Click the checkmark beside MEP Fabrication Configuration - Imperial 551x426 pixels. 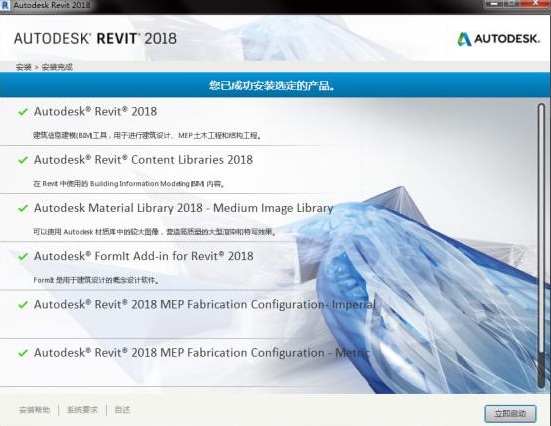[23, 305]
